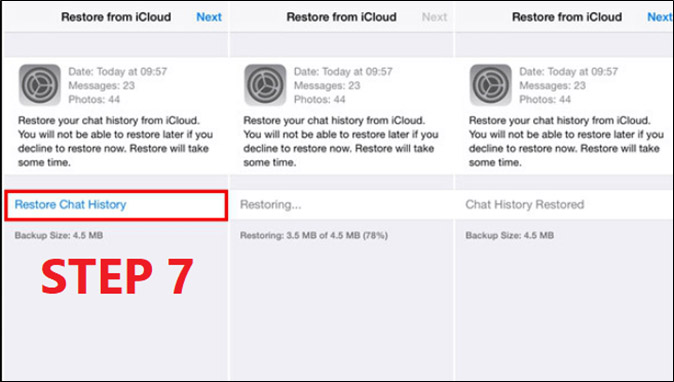Image resolution: width=674 pixels, height=382 pixels.
Task: Click 'Date: Today at 09:57' in Restoring panel
Action: tap(343, 72)
